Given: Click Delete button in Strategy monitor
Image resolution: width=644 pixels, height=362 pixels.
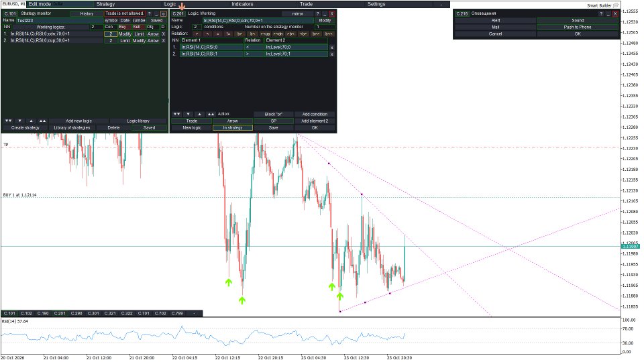Looking at the screenshot, I should 114,127.
